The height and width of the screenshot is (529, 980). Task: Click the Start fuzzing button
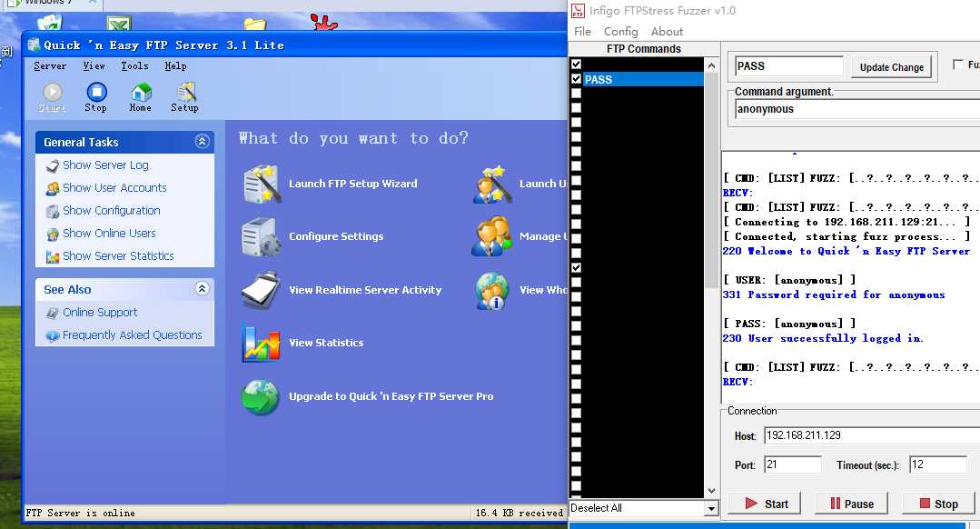point(767,504)
